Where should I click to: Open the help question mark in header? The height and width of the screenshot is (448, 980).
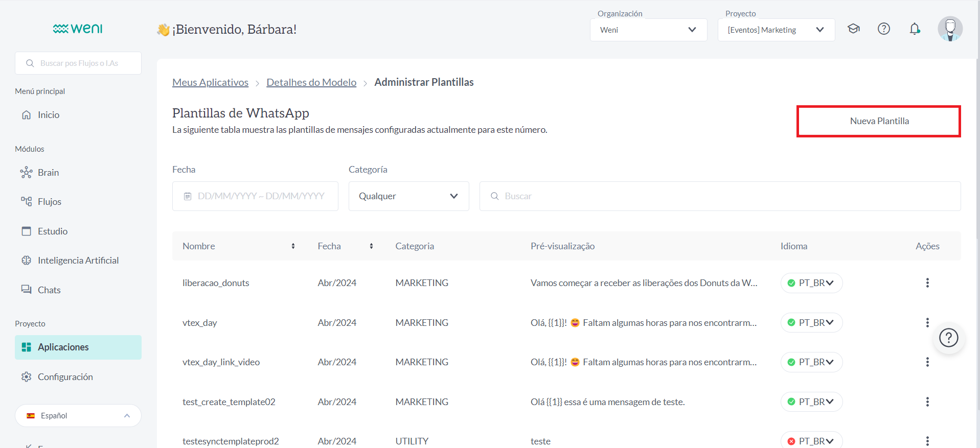point(883,29)
